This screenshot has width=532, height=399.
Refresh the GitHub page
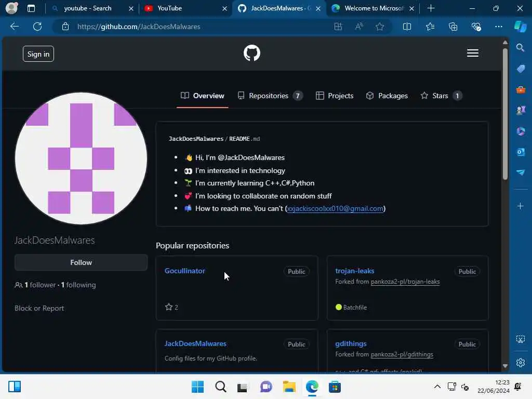click(37, 26)
